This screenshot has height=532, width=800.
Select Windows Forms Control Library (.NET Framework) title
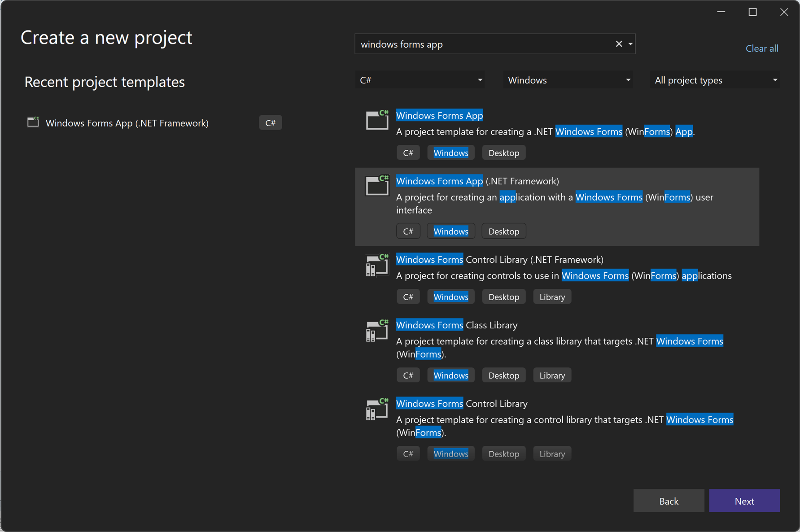pyautogui.click(x=500, y=259)
